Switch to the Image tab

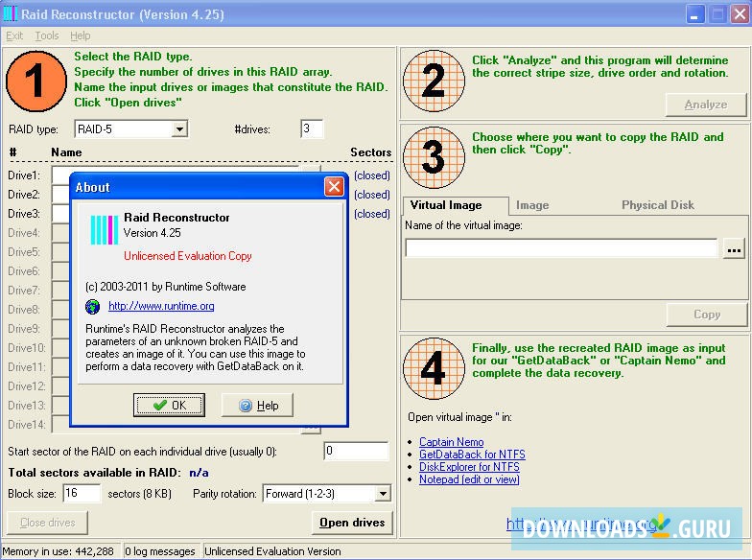tap(532, 205)
